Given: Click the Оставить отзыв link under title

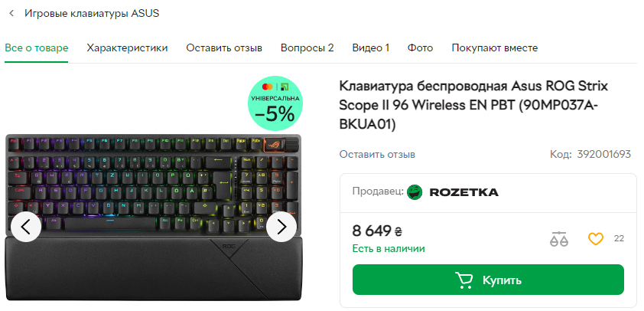Looking at the screenshot, I should coord(377,154).
